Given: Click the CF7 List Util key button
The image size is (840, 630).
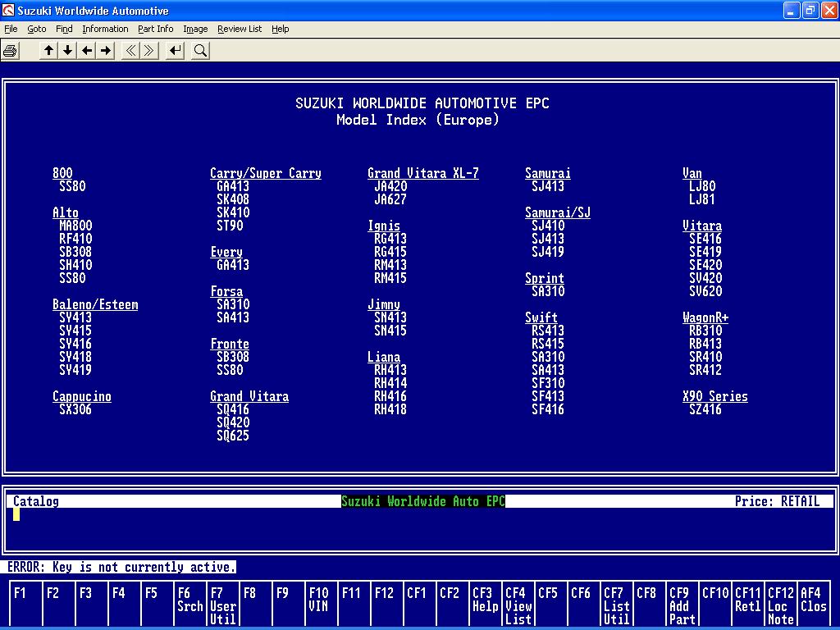Looking at the screenshot, I should 616,604.
